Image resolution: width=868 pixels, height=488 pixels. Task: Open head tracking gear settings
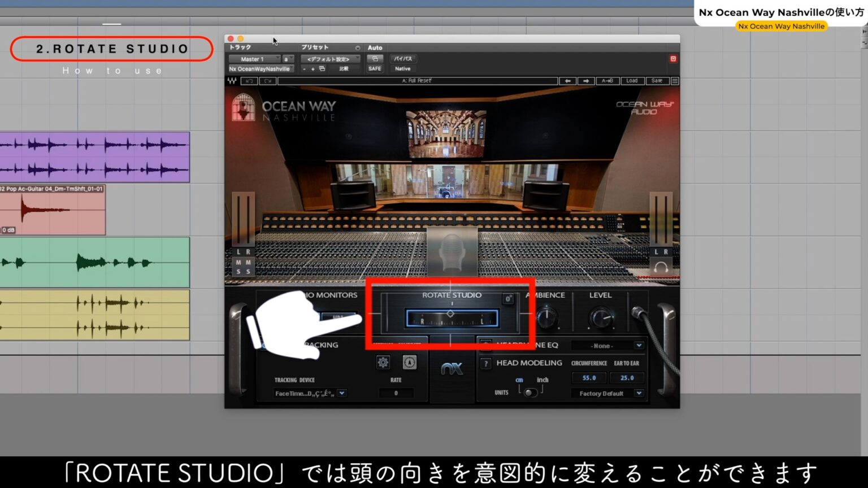(383, 362)
